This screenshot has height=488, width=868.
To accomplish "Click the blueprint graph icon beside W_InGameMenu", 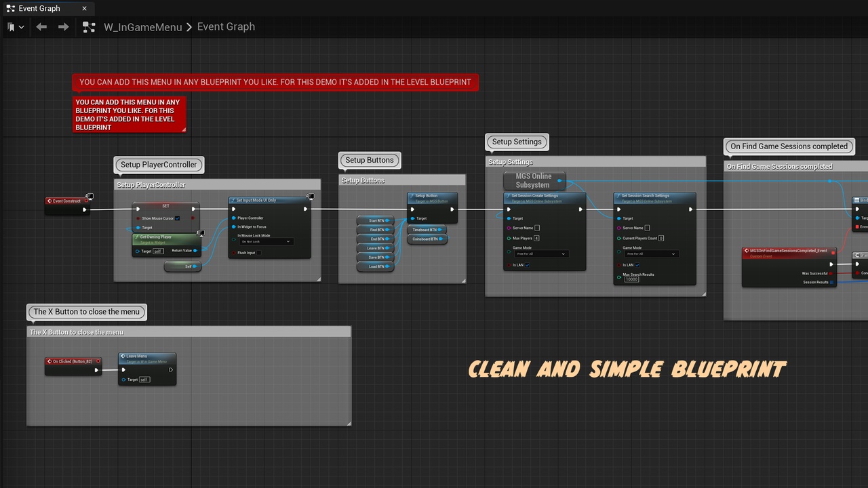I will (89, 27).
